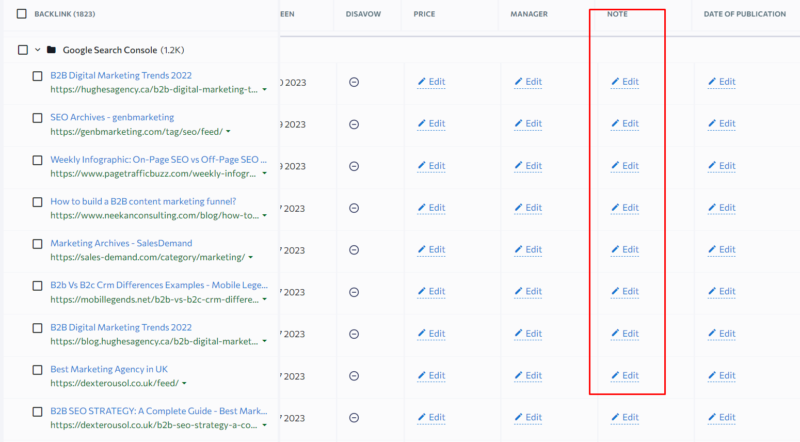Image resolution: width=800 pixels, height=442 pixels.
Task: Edit publication date for Weekly Infographic row
Action: (722, 166)
